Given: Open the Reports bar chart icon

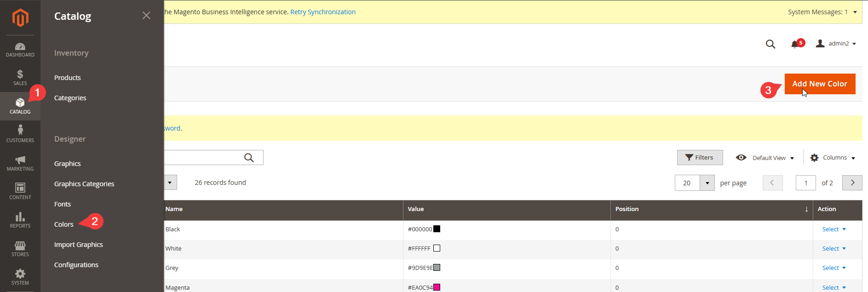Looking at the screenshot, I should point(20,220).
